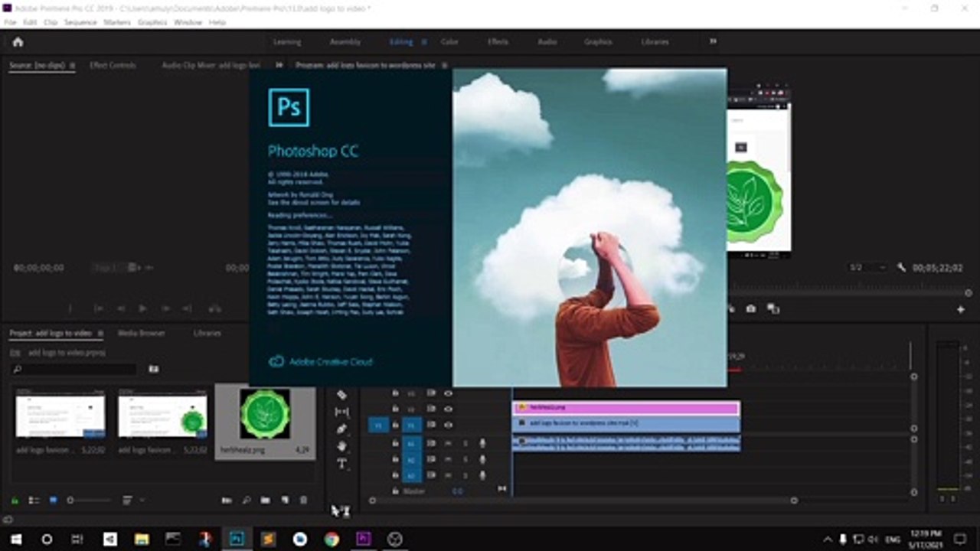980x551 pixels.
Task: Open the Markers menu
Action: 117,22
